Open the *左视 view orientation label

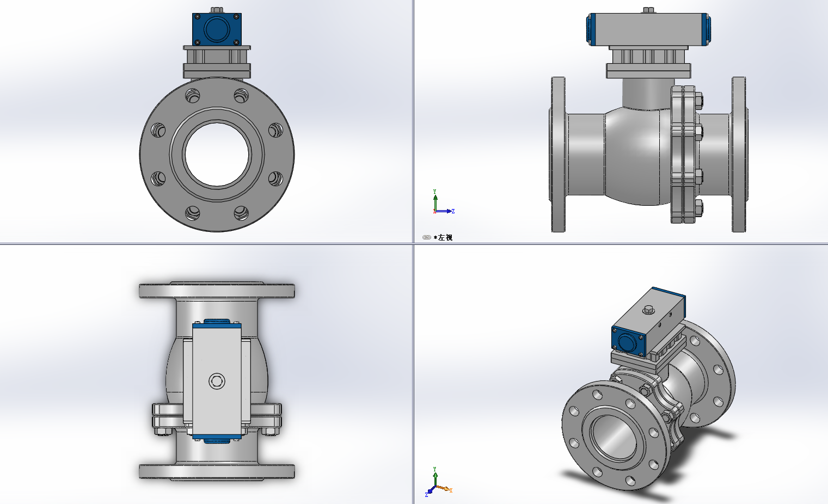pos(443,237)
